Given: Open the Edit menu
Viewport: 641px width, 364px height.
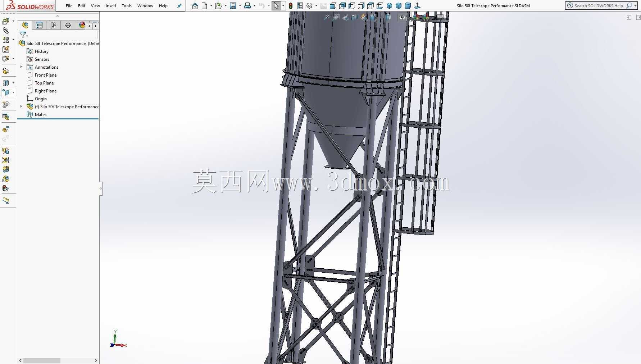Looking at the screenshot, I should coord(82,6).
